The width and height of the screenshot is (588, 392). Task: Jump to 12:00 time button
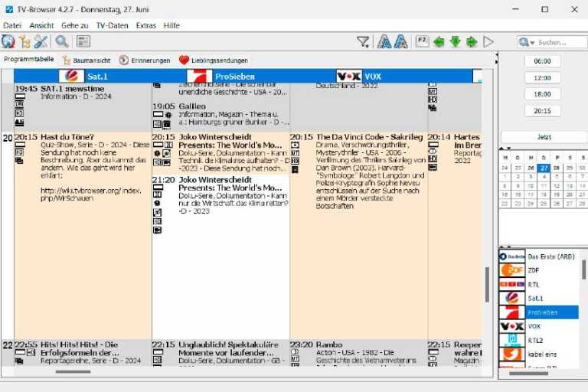(x=542, y=78)
